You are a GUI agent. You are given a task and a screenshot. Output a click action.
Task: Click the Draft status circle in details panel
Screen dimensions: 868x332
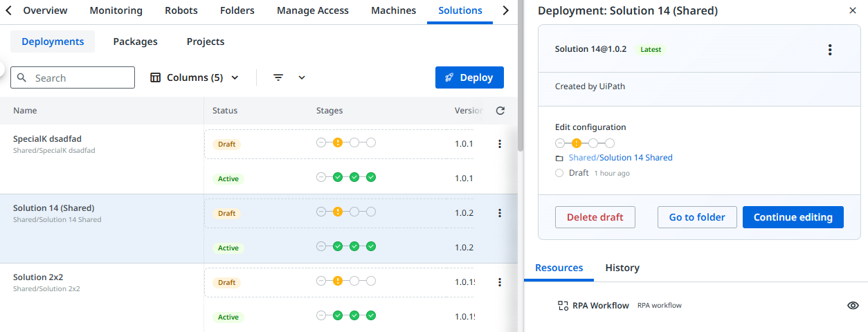coord(559,173)
